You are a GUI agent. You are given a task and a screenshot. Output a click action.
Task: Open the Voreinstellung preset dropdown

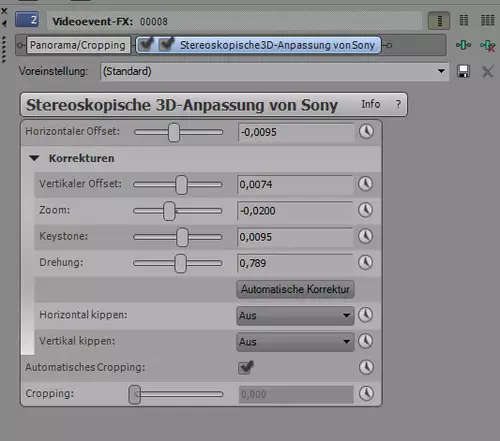pos(274,71)
